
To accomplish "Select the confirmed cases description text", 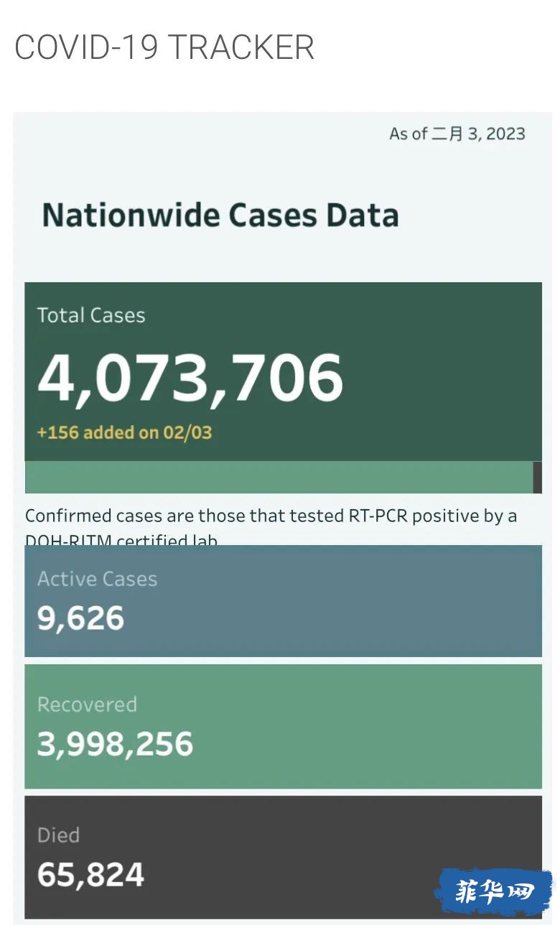I will pos(271,526).
